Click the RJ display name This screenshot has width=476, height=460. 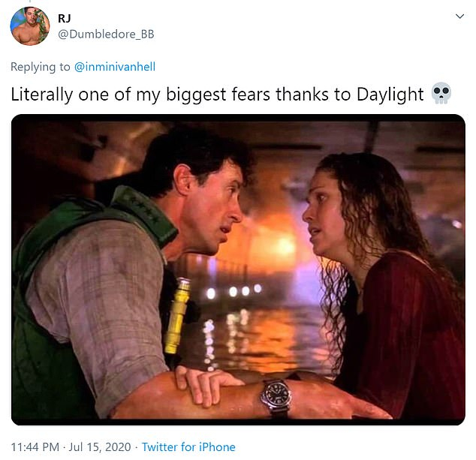coord(65,19)
